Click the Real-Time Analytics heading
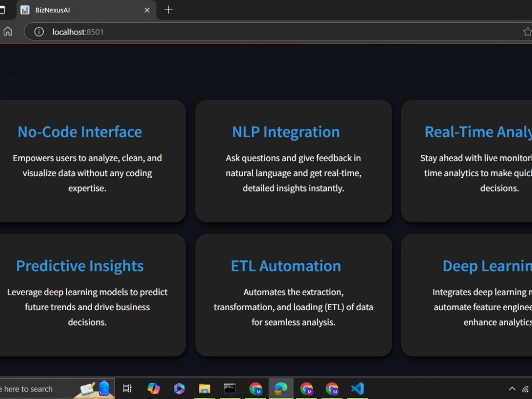Viewport: 532px width, 399px height. tap(478, 132)
